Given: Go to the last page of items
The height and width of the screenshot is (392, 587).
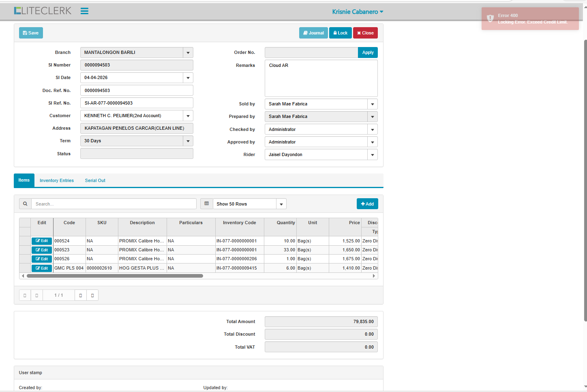Looking at the screenshot, I should pos(92,296).
